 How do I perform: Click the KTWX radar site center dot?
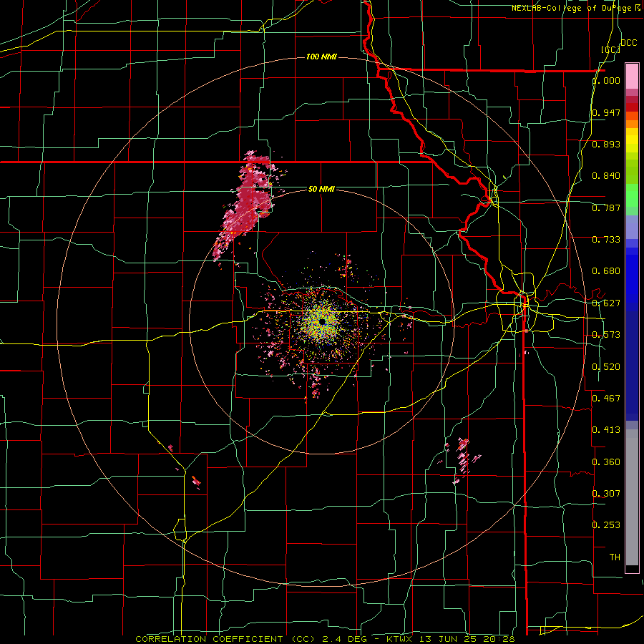pyautogui.click(x=323, y=321)
